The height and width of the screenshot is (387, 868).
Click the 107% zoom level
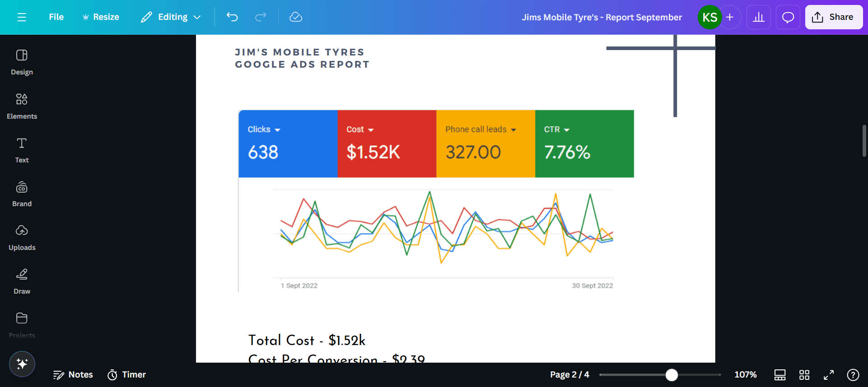[745, 375]
